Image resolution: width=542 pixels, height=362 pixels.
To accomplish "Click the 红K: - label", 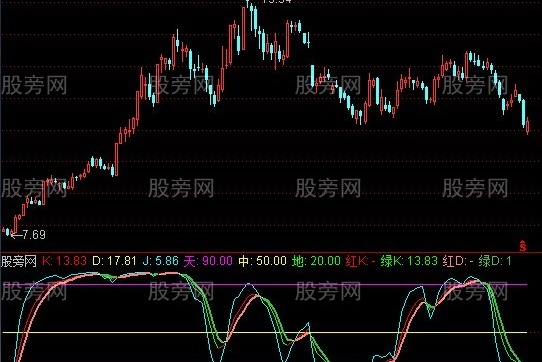I will click(x=361, y=261).
